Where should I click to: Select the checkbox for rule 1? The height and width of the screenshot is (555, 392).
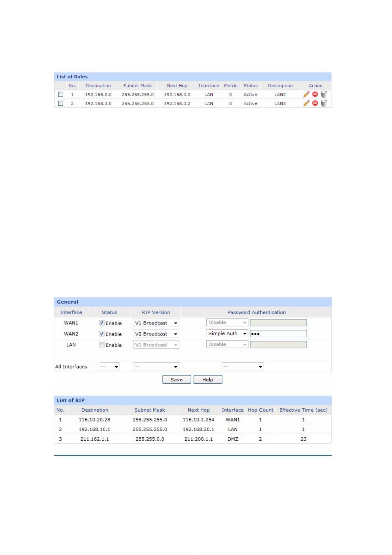click(61, 95)
